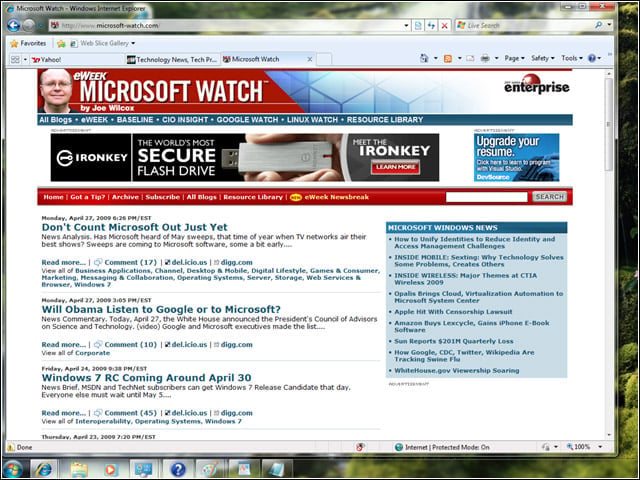Click Subscribe in the red menu bar
640x480 pixels.
(x=162, y=197)
